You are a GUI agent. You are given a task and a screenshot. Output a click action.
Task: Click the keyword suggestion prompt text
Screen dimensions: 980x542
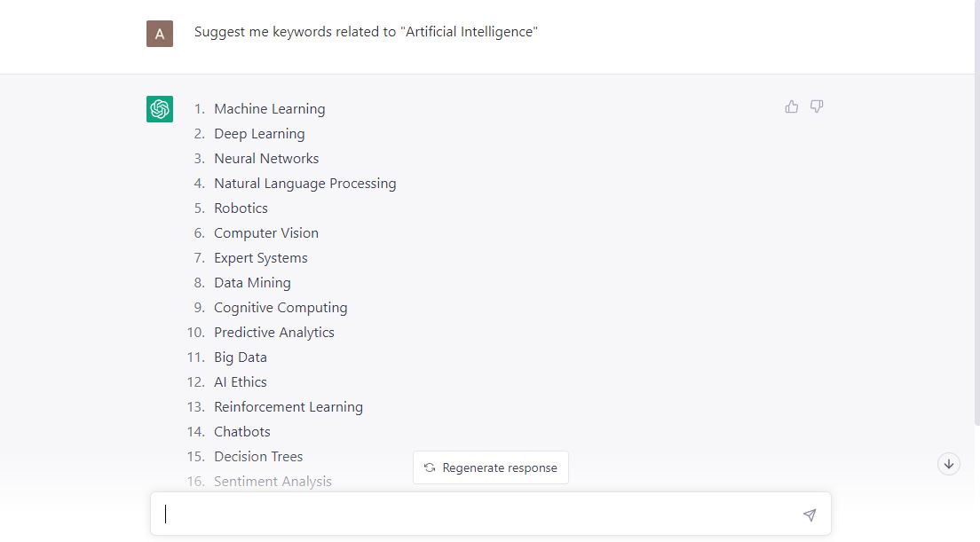click(367, 31)
